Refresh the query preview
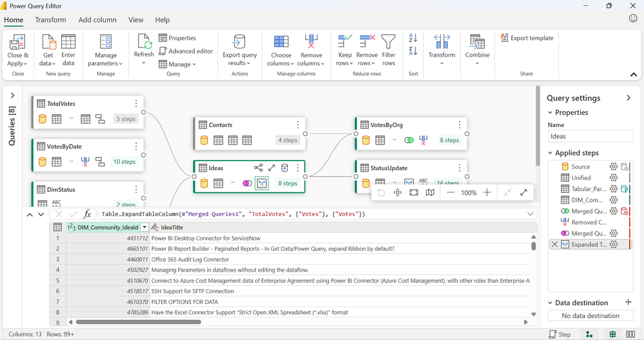The height and width of the screenshot is (340, 644). [x=144, y=49]
